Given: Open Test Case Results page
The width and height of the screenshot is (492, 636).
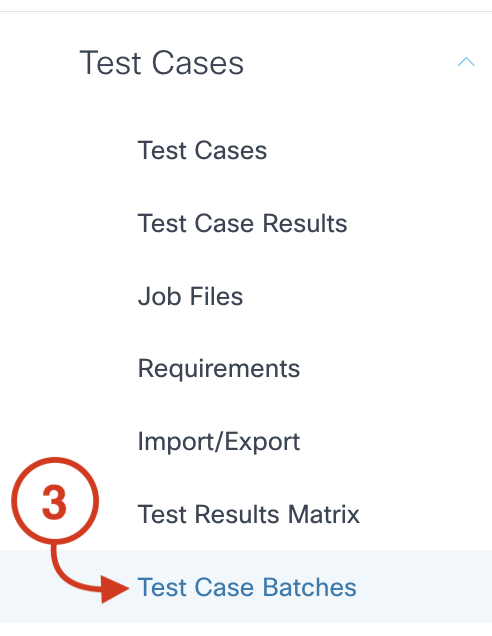Looking at the screenshot, I should (242, 223).
